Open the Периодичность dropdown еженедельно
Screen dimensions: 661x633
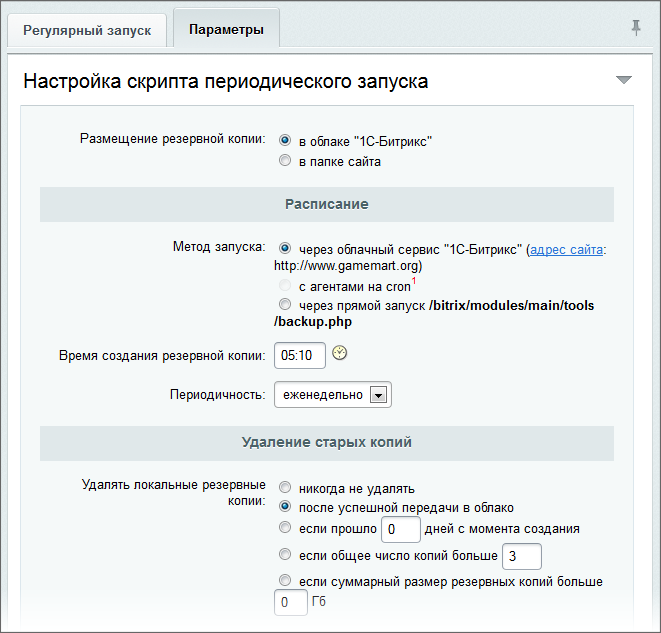coord(333,394)
